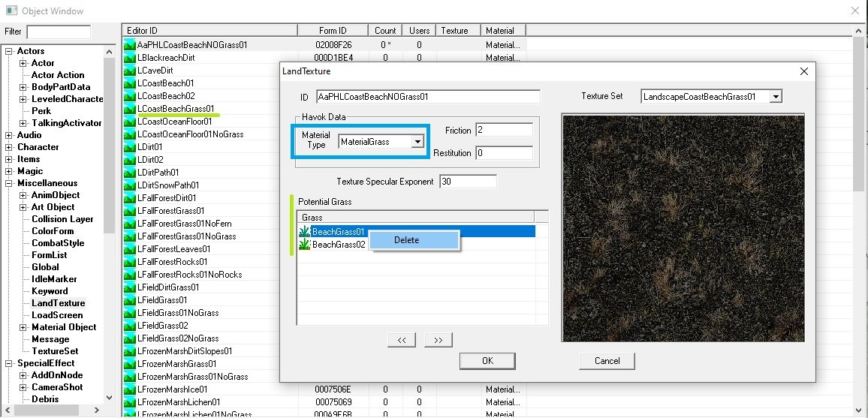The height and width of the screenshot is (418, 868).
Task: Sort list by Count column
Action: (x=384, y=31)
